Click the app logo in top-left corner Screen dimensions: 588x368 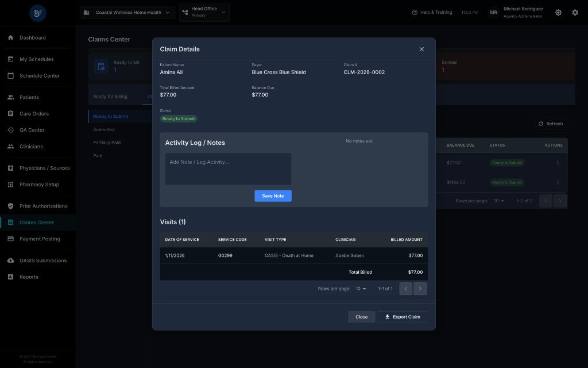coord(37,13)
